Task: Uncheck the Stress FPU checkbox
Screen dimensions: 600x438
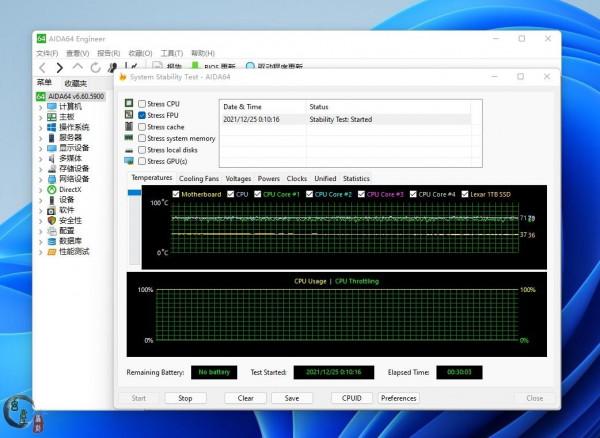Action: [143, 116]
